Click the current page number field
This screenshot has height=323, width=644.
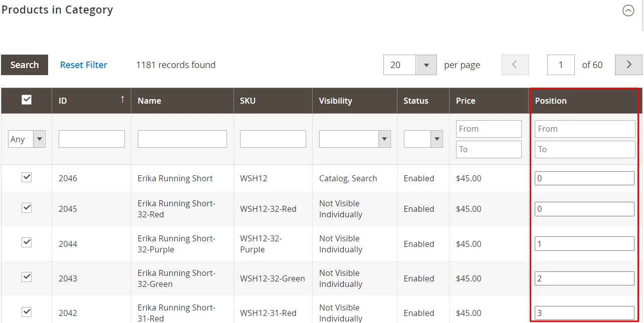tap(560, 65)
